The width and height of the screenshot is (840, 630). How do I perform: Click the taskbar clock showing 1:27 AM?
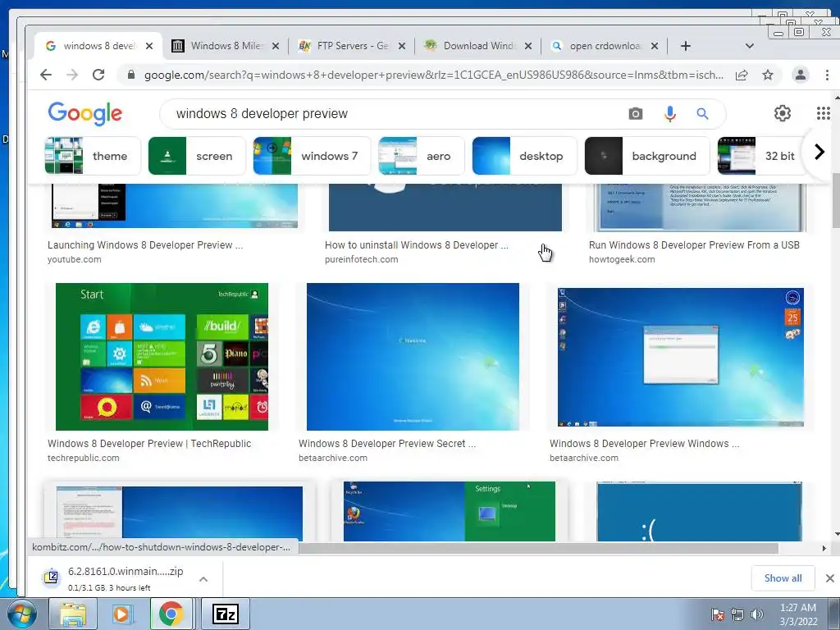[x=797, y=614]
